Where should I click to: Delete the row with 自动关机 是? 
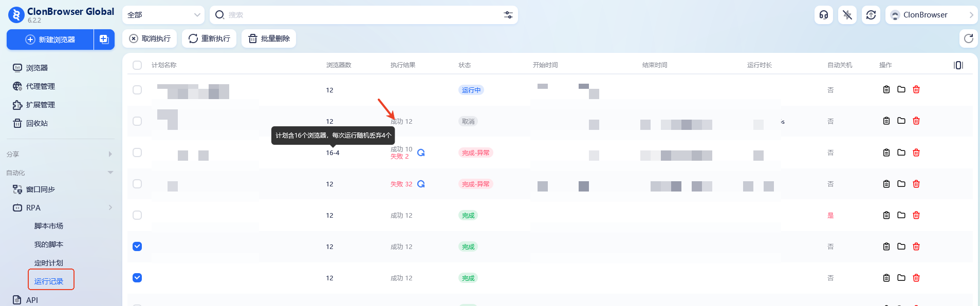[916, 215]
